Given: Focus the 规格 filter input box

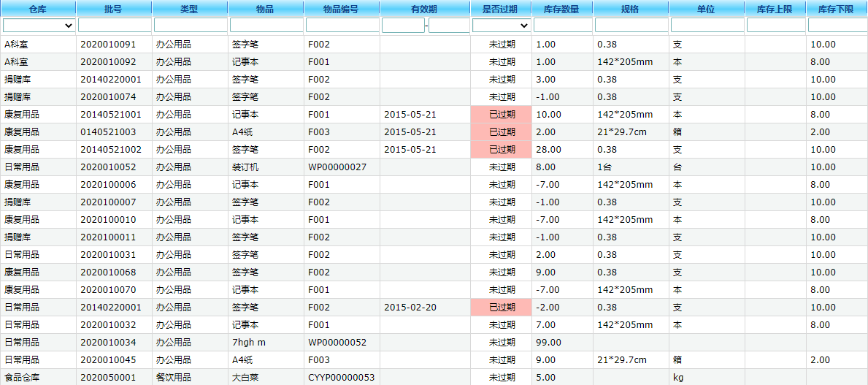Looking at the screenshot, I should pyautogui.click(x=630, y=26).
